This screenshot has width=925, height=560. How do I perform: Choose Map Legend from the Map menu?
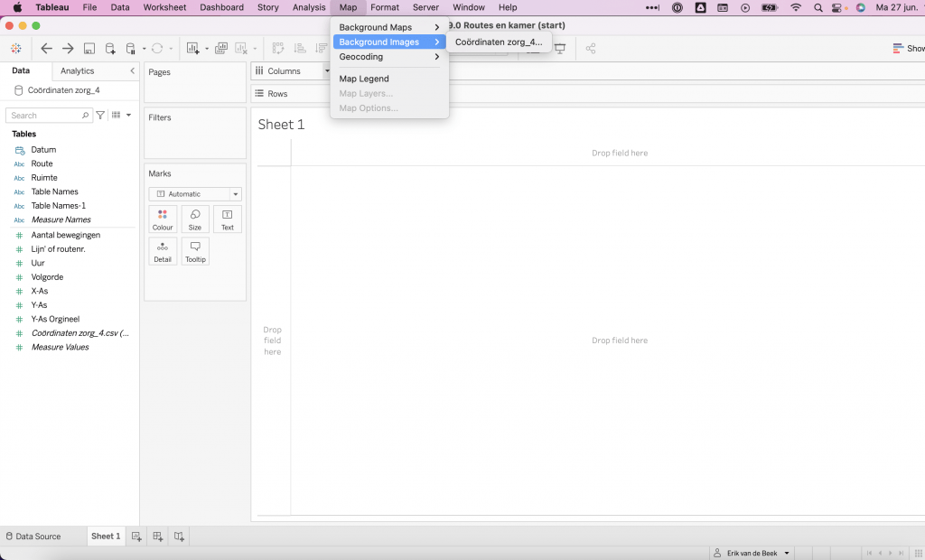point(364,79)
